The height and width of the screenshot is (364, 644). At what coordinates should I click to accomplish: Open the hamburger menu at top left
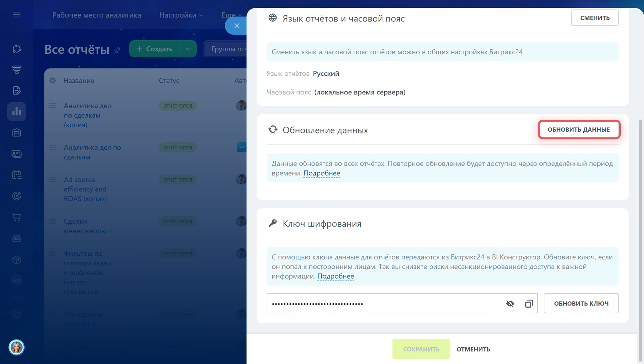pyautogui.click(x=16, y=15)
